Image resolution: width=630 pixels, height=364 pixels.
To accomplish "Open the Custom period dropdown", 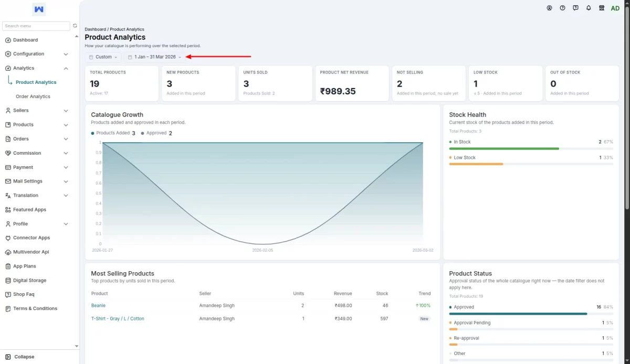I will click(103, 57).
